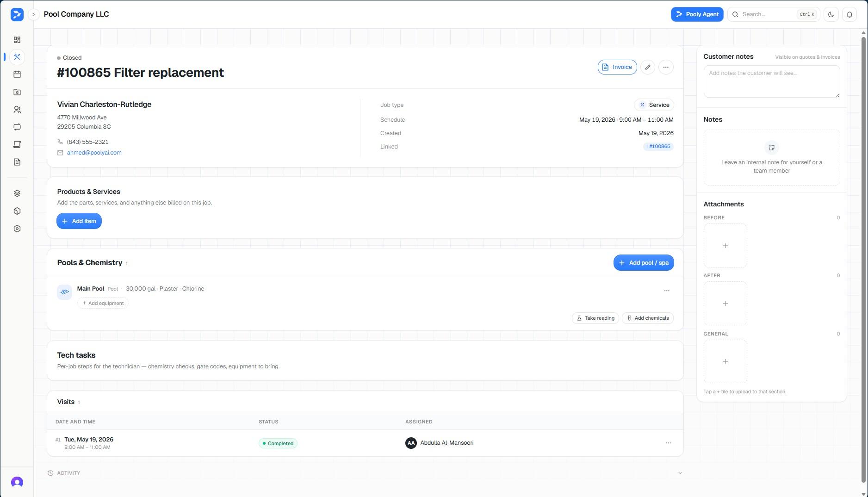
Task: Open the box inventory icon in sidebar
Action: (x=17, y=211)
